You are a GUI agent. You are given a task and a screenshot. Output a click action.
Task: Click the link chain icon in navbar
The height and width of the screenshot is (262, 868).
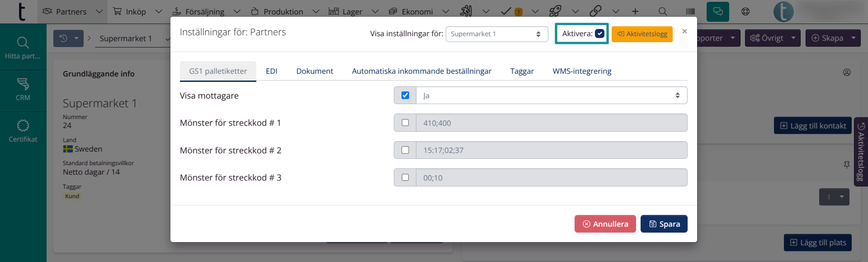[x=596, y=11]
